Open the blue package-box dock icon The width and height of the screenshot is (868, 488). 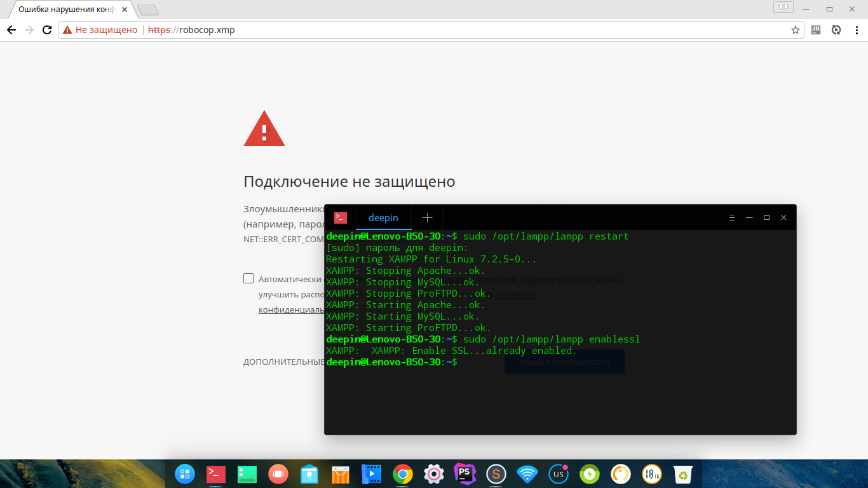309,473
